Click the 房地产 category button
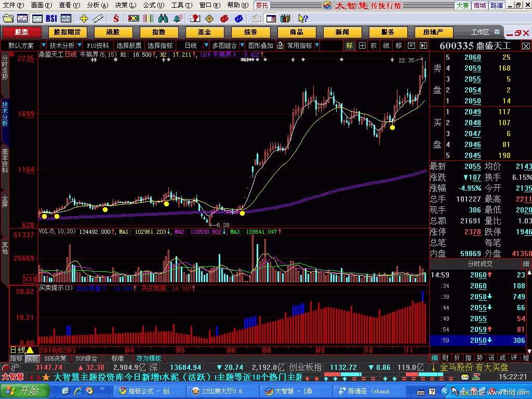 click(x=433, y=32)
